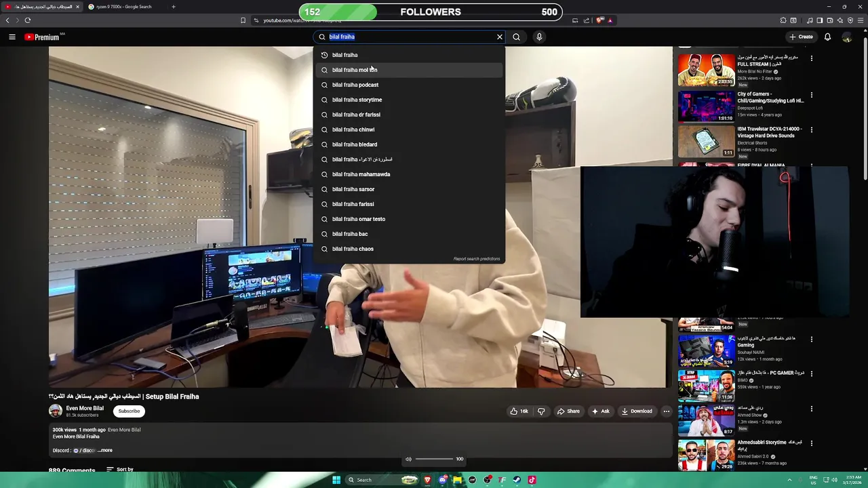Close the active YouTube tab
868x488 pixels.
(x=77, y=7)
